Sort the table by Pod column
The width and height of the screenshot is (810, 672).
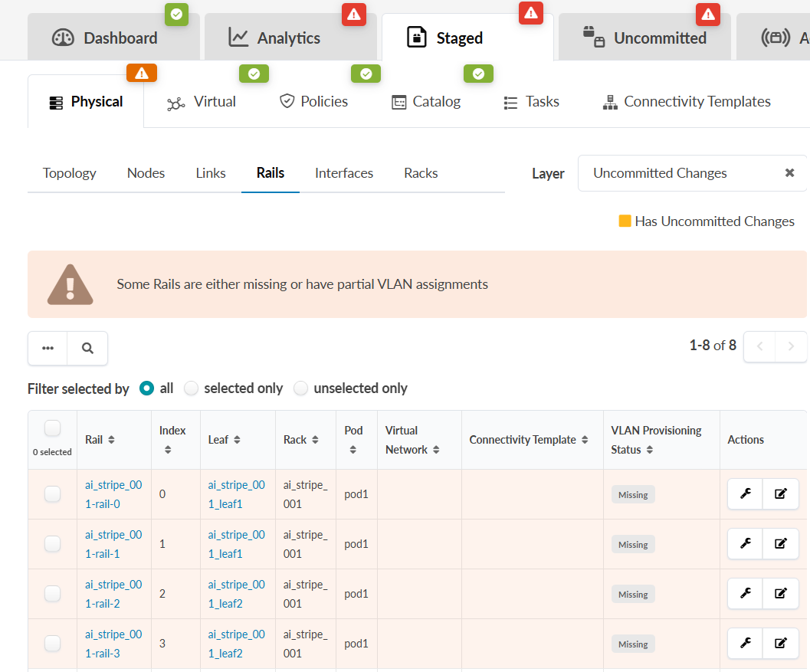tap(353, 450)
